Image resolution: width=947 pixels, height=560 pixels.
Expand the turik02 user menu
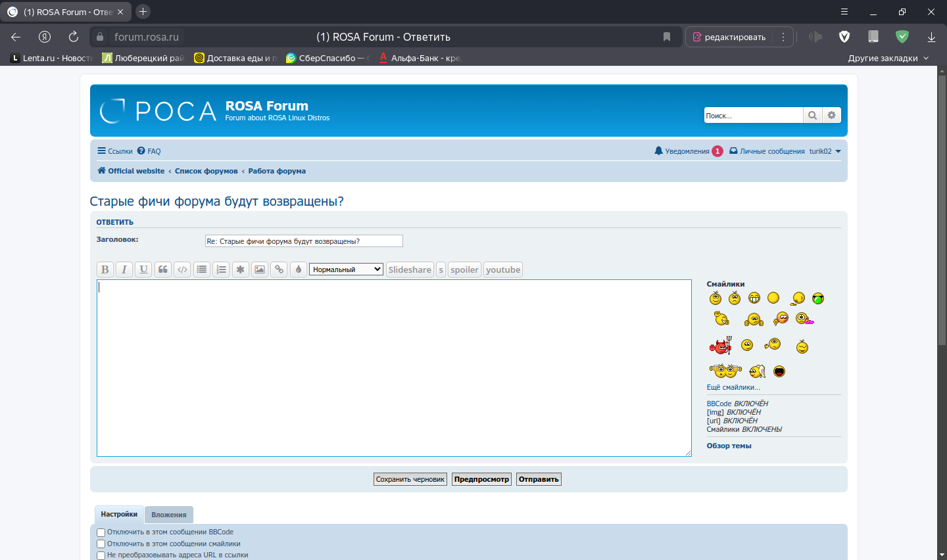[825, 151]
